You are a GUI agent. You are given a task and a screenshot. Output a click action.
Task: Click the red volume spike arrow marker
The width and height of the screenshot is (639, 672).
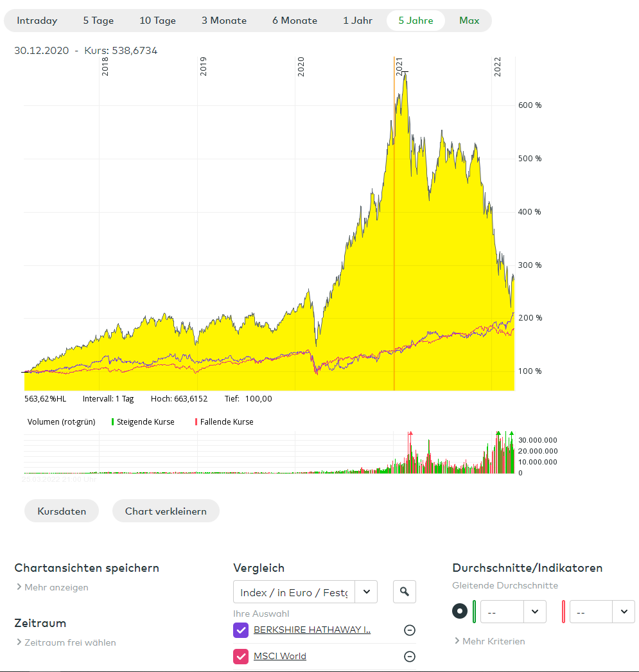pyautogui.click(x=410, y=434)
